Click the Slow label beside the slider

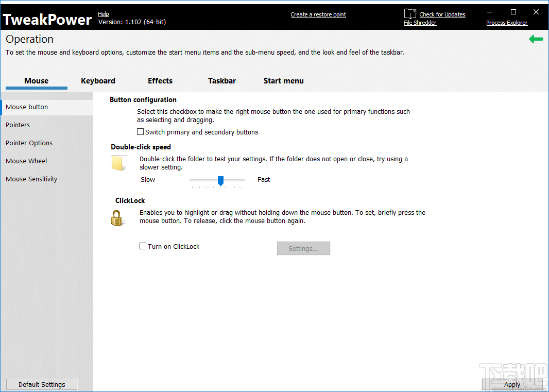tap(148, 179)
